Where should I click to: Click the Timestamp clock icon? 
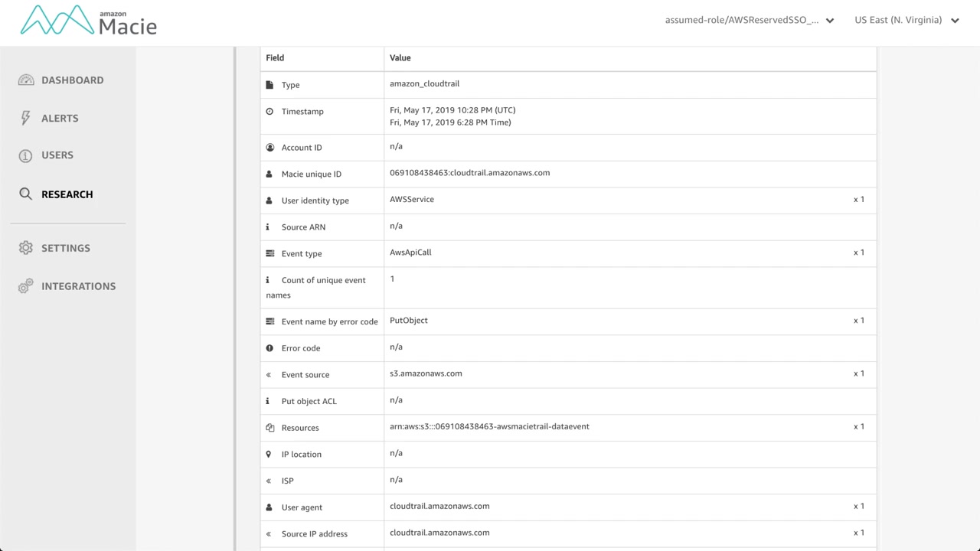[x=269, y=112]
